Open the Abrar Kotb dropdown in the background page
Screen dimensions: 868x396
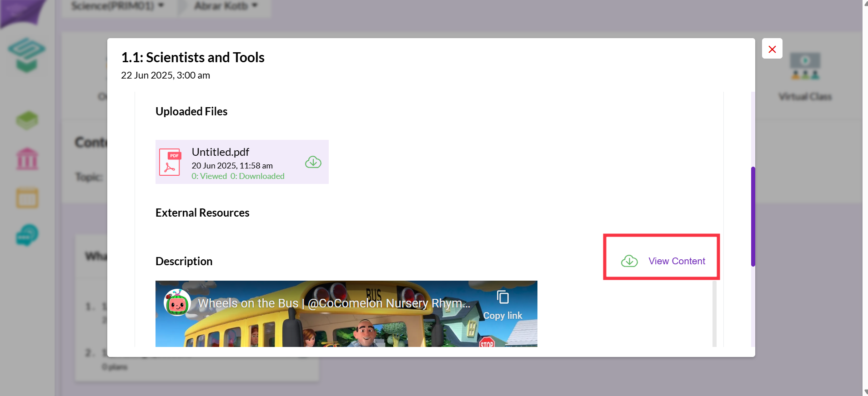coord(226,6)
